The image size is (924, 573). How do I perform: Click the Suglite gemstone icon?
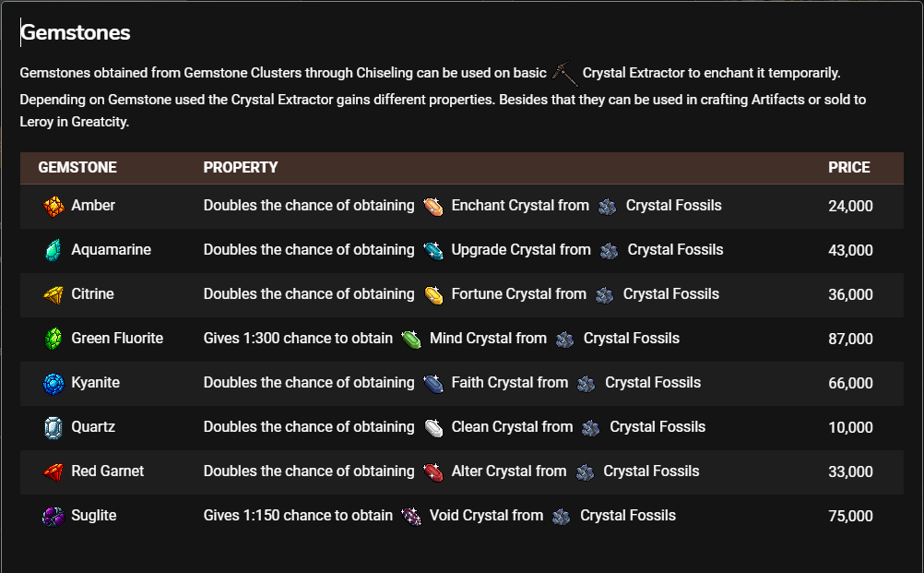coord(53,517)
